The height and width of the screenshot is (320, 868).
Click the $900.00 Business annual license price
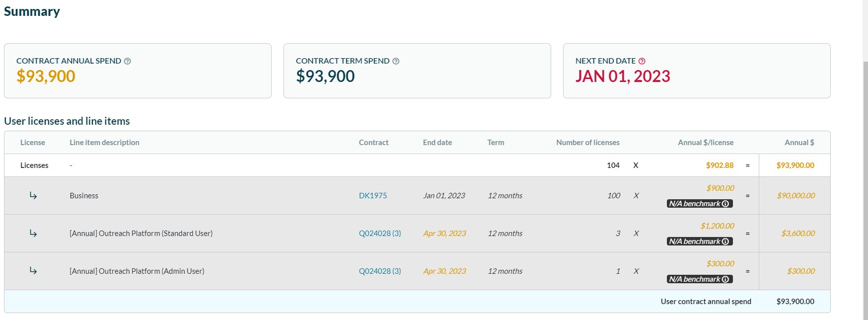click(720, 188)
